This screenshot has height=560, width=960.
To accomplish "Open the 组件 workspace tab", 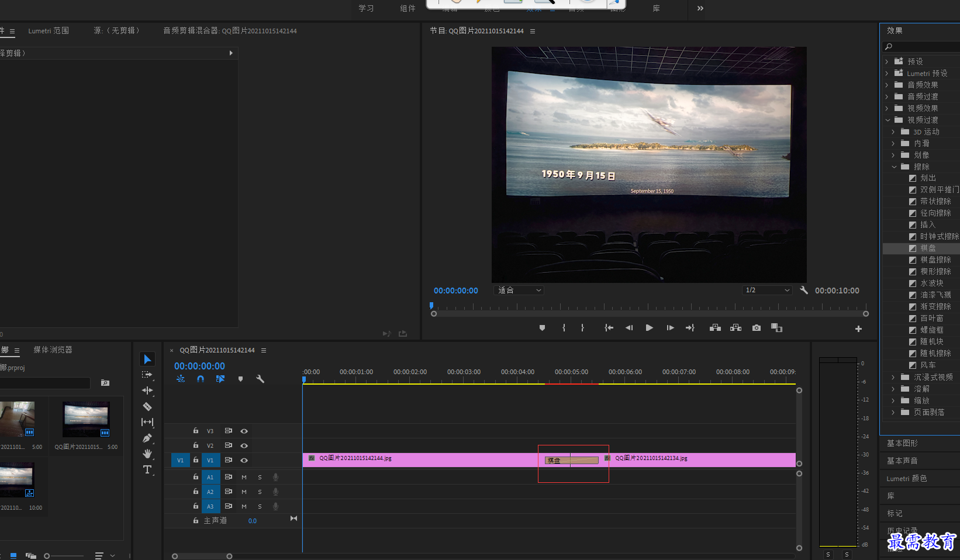I will pyautogui.click(x=408, y=8).
